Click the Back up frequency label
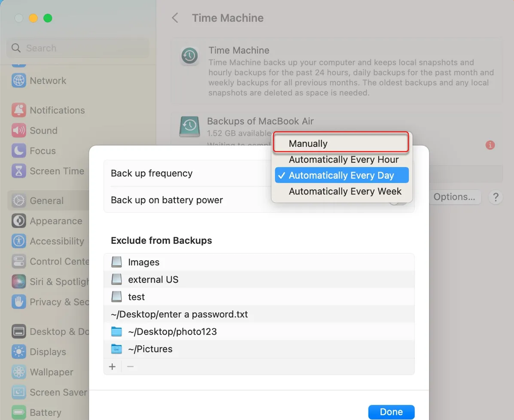 pyautogui.click(x=152, y=173)
